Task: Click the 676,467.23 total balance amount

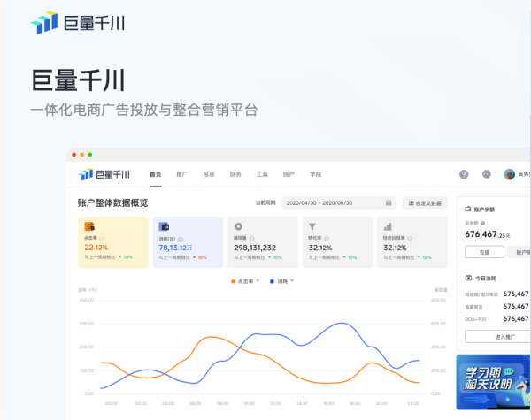Action: 488,234
